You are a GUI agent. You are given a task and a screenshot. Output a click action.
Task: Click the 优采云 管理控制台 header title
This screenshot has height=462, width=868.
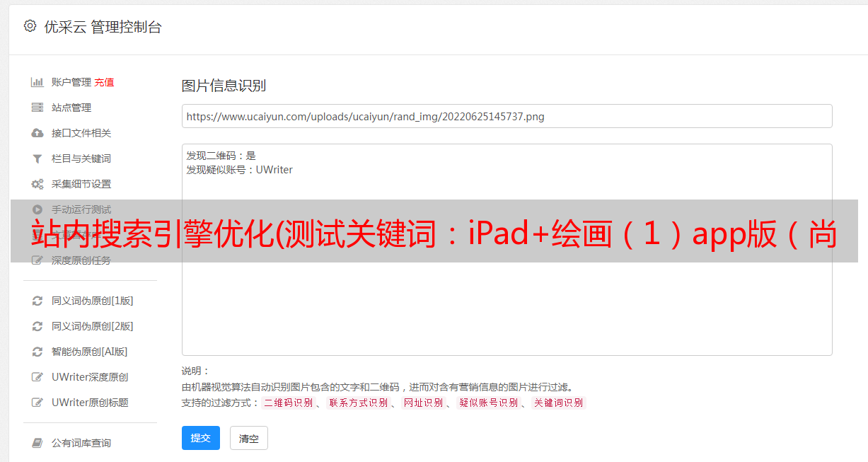tap(103, 27)
